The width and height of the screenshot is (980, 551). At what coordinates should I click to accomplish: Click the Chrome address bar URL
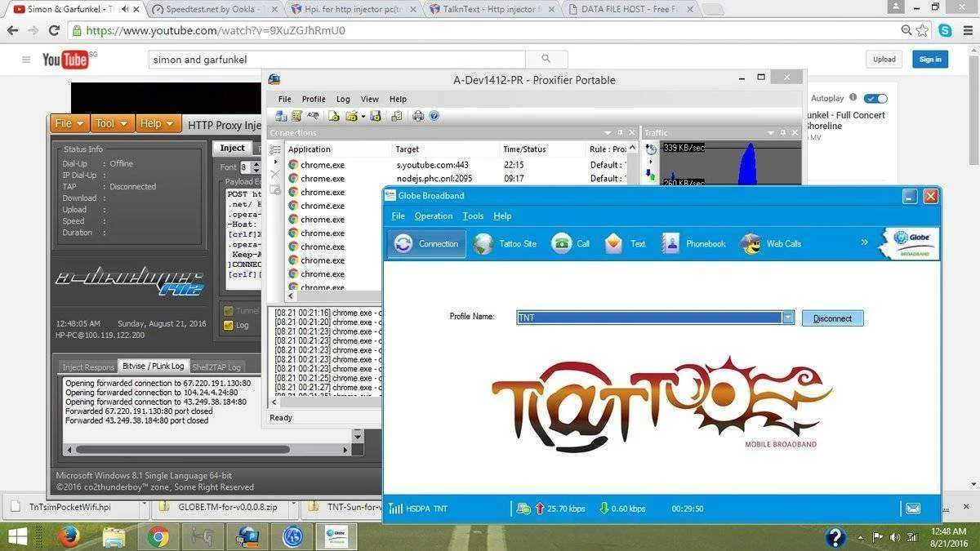click(x=216, y=31)
